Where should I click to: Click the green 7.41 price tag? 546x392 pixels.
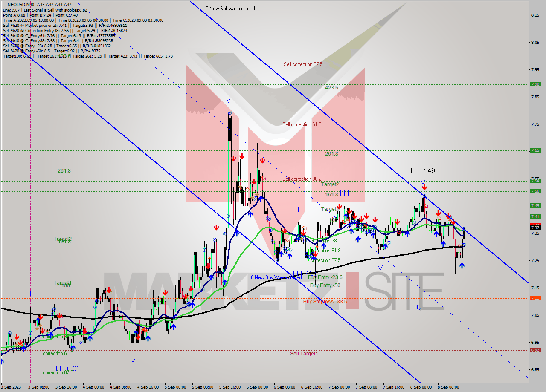pyautogui.click(x=535, y=216)
